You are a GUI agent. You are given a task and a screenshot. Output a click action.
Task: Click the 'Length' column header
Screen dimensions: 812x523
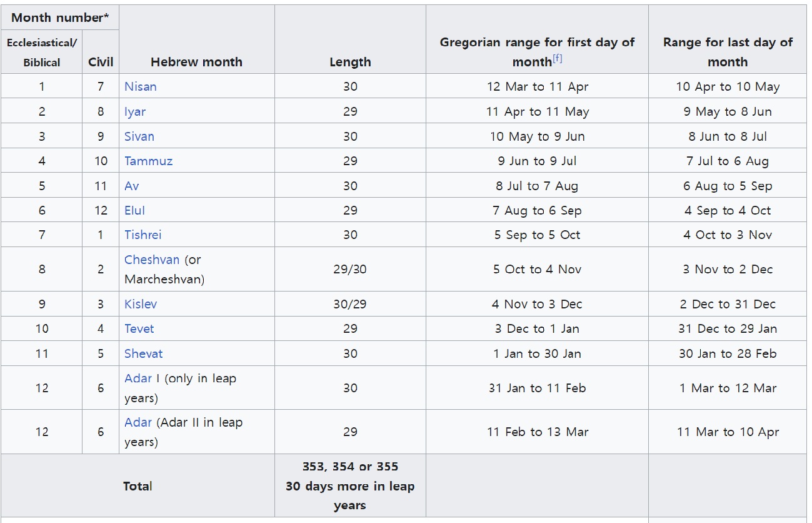pos(350,39)
